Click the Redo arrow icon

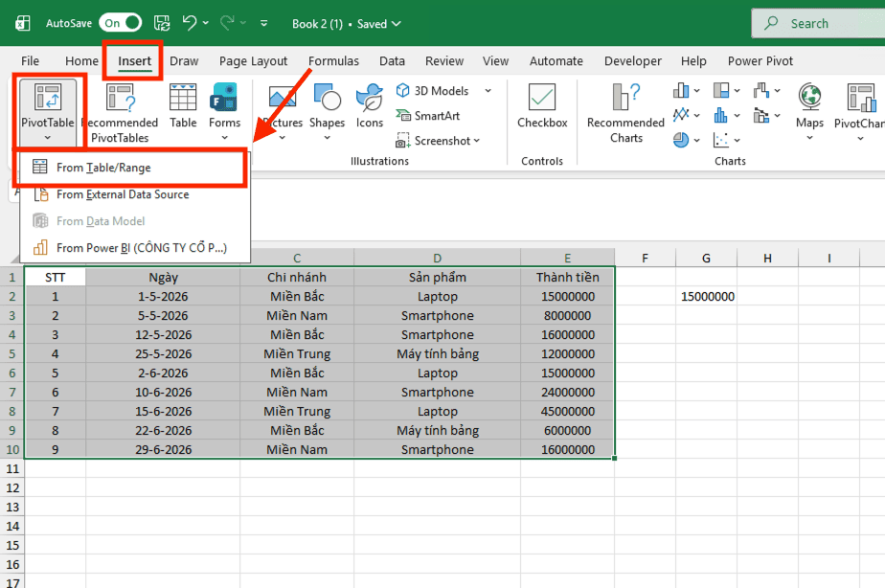227,23
